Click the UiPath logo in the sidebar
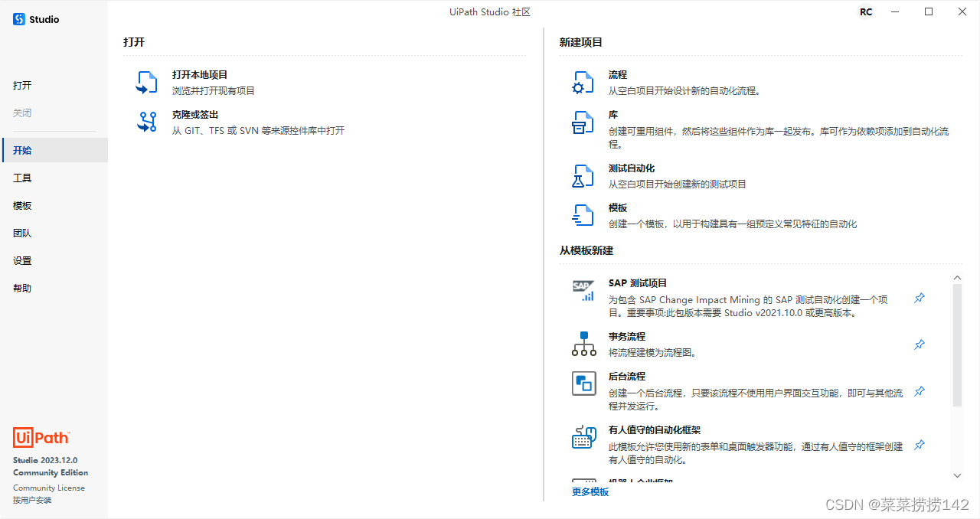Image resolution: width=980 pixels, height=519 pixels. click(x=41, y=437)
